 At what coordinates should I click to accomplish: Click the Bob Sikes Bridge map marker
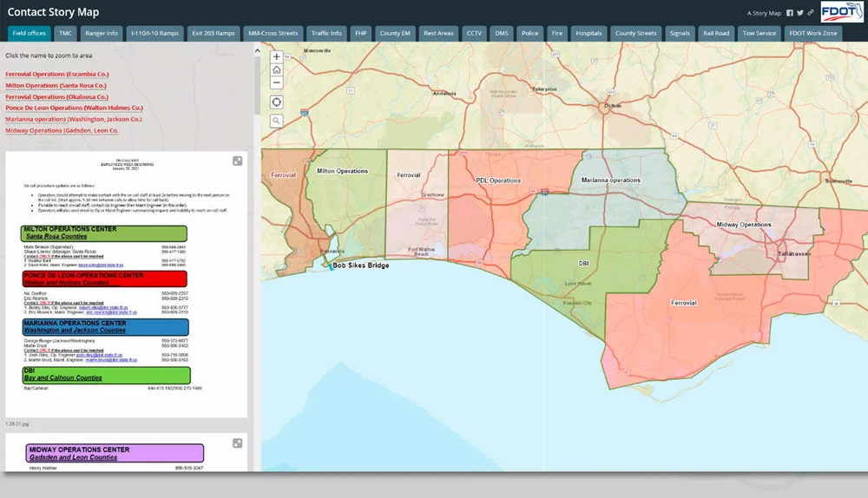point(330,266)
